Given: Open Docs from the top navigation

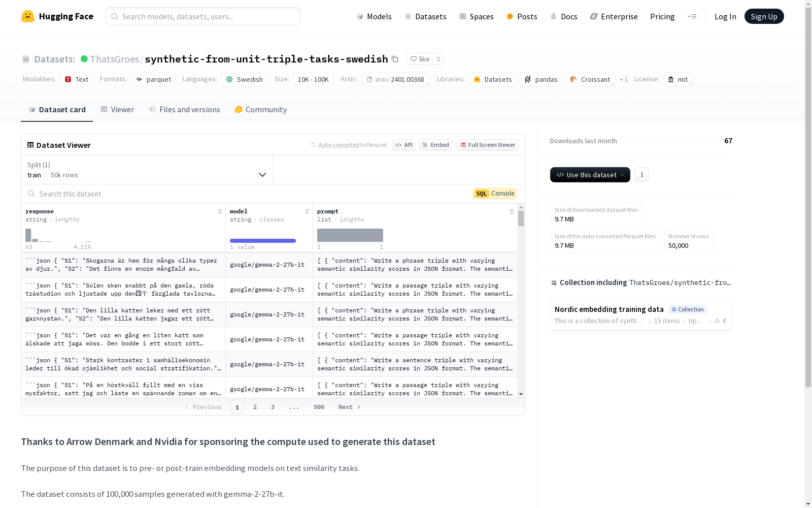Looking at the screenshot, I should point(564,16).
